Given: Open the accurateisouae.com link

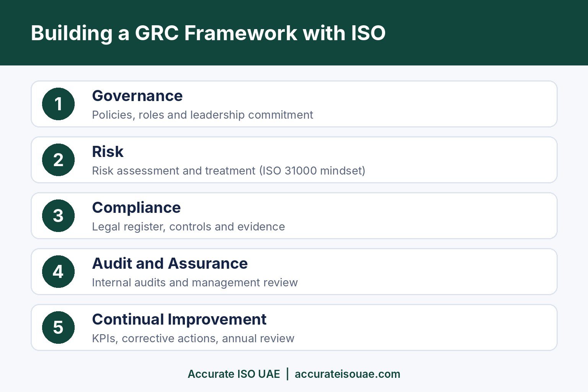Looking at the screenshot, I should [x=347, y=374].
